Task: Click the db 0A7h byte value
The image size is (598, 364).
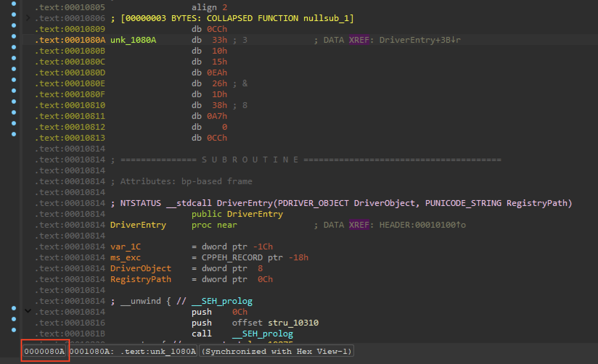Action: tap(217, 116)
